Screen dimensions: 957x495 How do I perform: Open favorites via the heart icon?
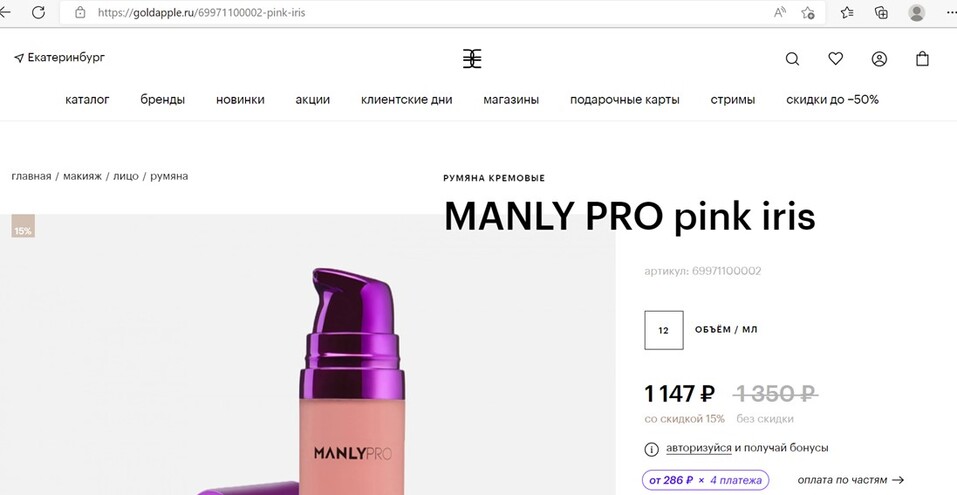click(836, 59)
